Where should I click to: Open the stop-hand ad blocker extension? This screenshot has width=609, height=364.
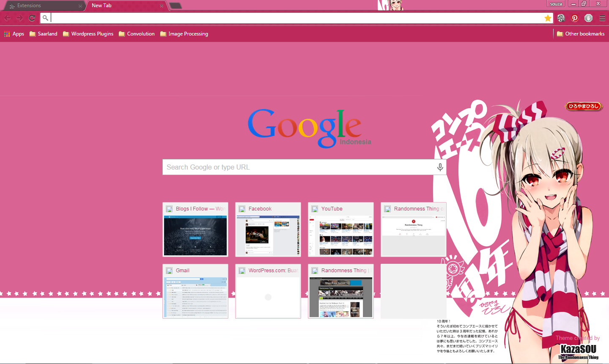pos(588,18)
